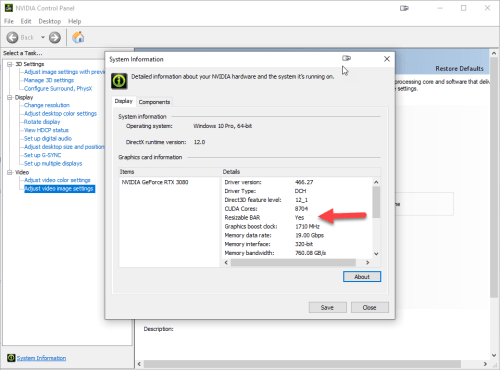The height and width of the screenshot is (370, 500).
Task: Select NVIDIA GeForce RTX 3080 item
Action: pyautogui.click(x=155, y=182)
